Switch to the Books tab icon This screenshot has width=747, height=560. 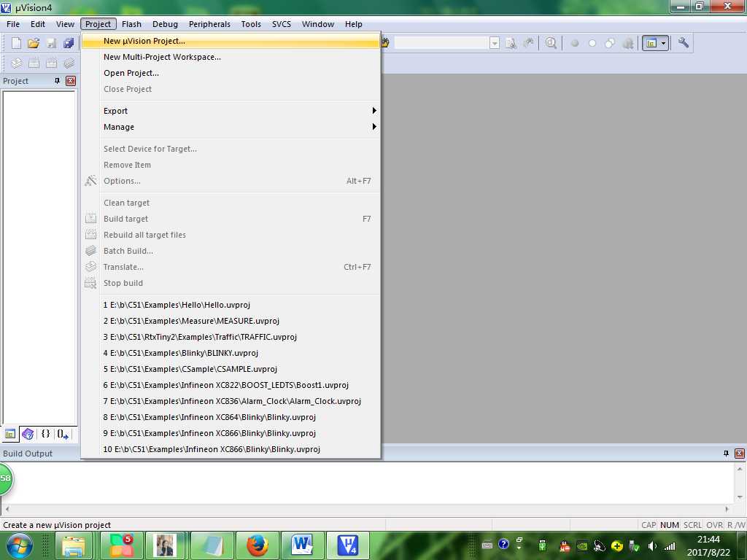(28, 434)
